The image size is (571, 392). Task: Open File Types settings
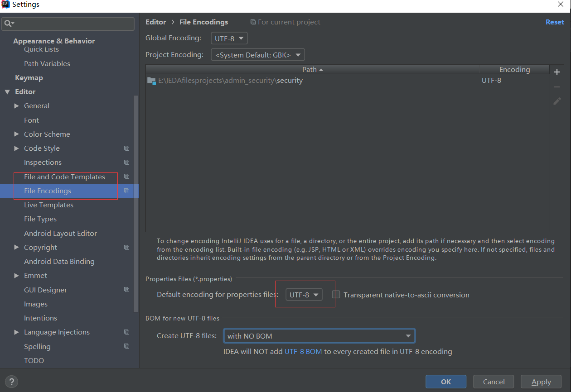coord(40,219)
